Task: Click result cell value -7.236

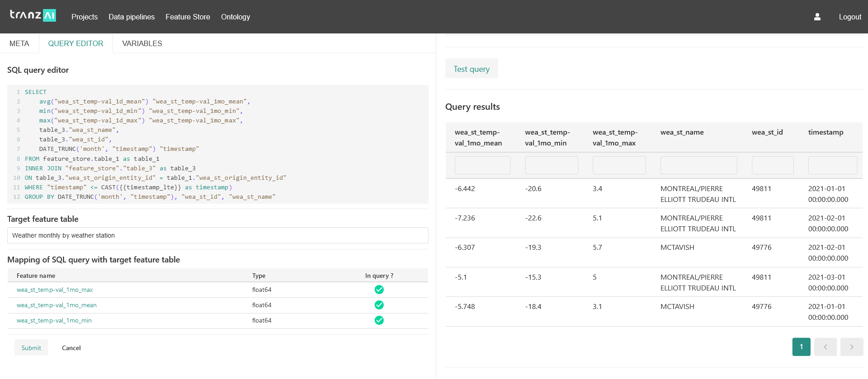Action: tap(465, 218)
